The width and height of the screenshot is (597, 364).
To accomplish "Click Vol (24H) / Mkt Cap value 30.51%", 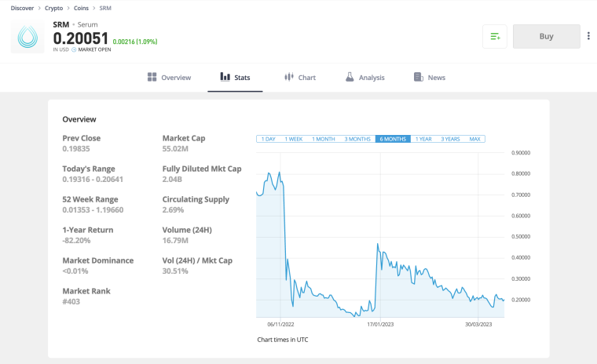I will point(175,271).
